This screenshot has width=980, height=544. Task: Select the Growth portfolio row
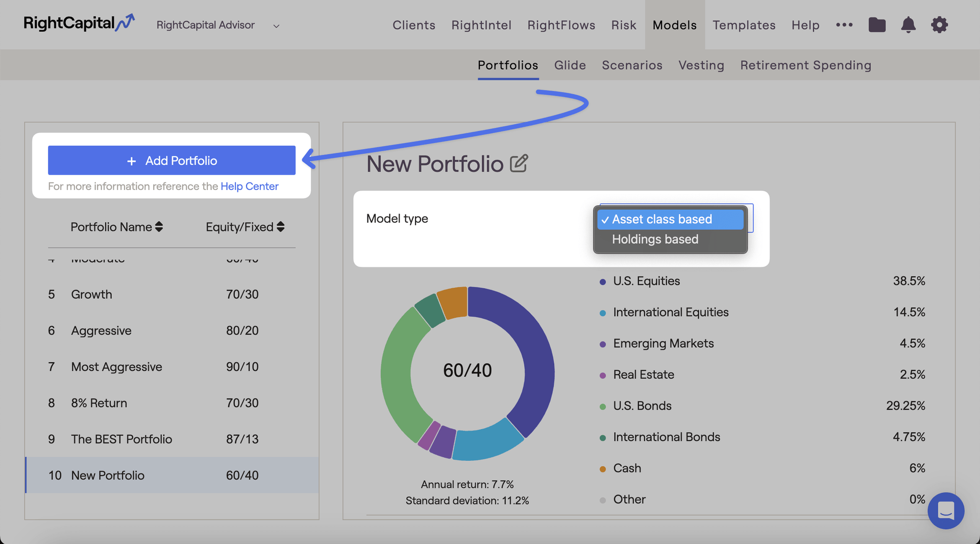click(171, 294)
